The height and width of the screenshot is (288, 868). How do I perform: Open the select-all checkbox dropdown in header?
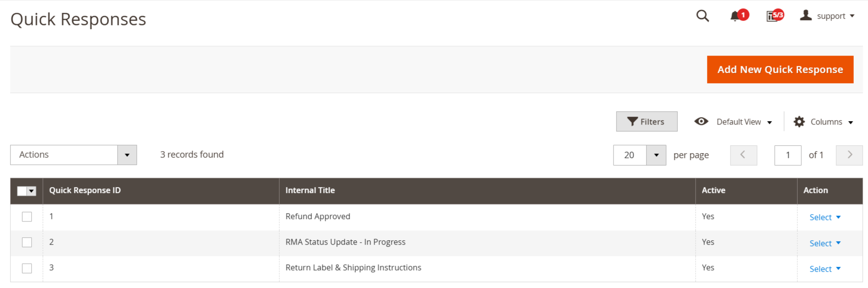[32, 191]
